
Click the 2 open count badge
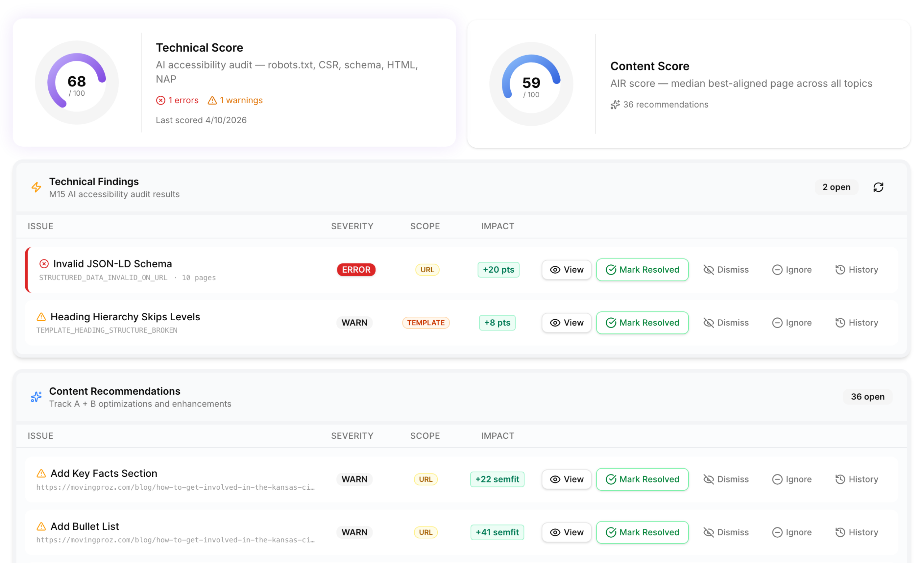pyautogui.click(x=836, y=187)
